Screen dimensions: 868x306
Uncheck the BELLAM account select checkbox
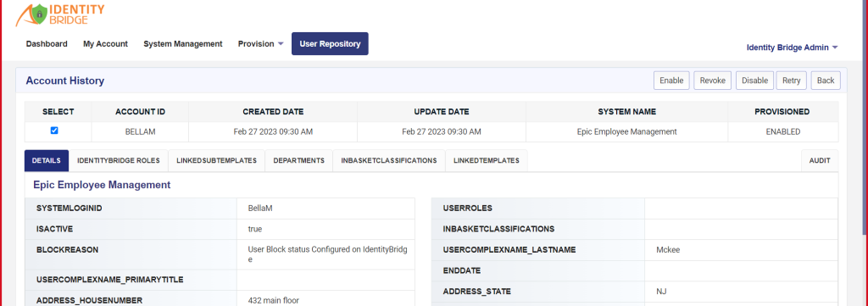54,131
